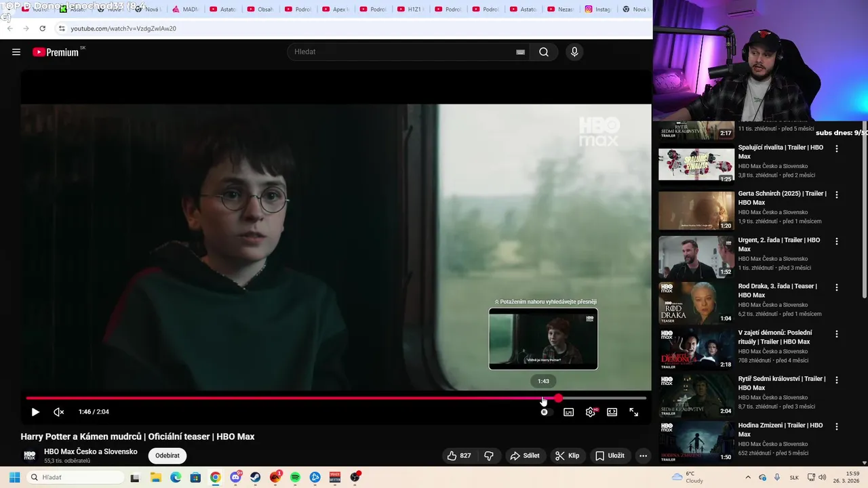The height and width of the screenshot is (488, 868).
Task: Open options for Rod Draka teaser
Action: (837, 287)
